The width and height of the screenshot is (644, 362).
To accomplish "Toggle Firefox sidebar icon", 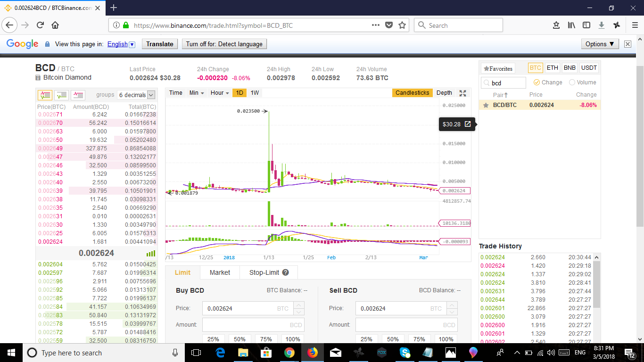I will (586, 25).
